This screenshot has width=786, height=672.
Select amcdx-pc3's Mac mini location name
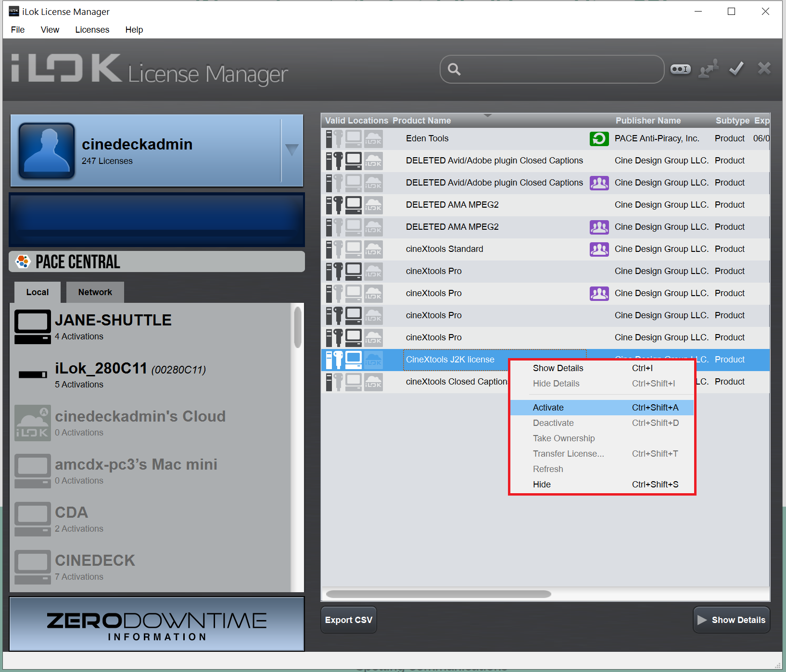coord(136,464)
